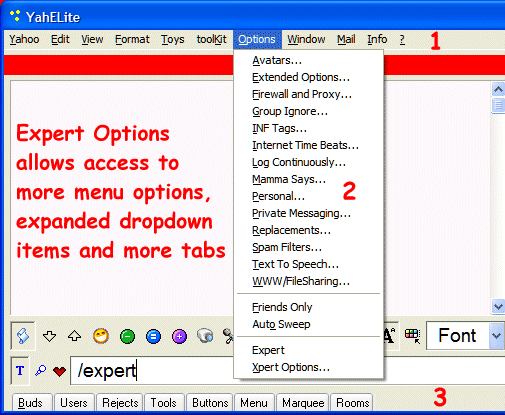The width and height of the screenshot is (505, 415).
Task: Click the up arrow icon in the toolbar
Action: (74, 336)
